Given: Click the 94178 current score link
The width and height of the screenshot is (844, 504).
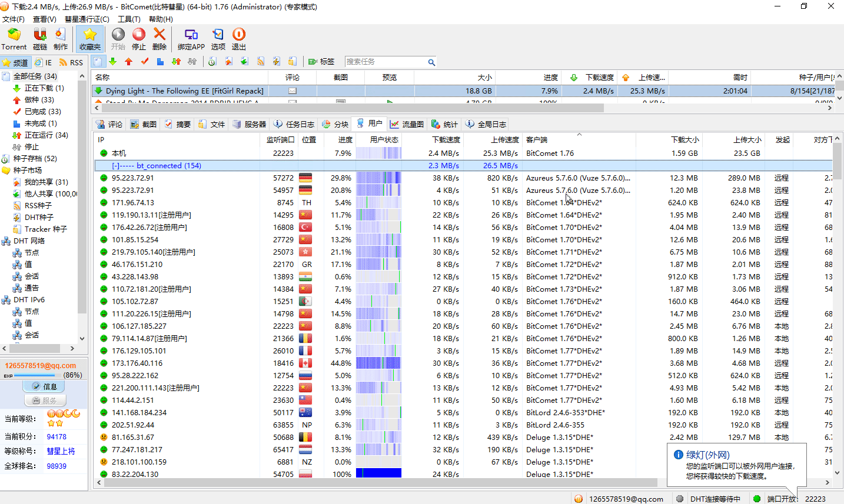Looking at the screenshot, I should pyautogui.click(x=57, y=437).
